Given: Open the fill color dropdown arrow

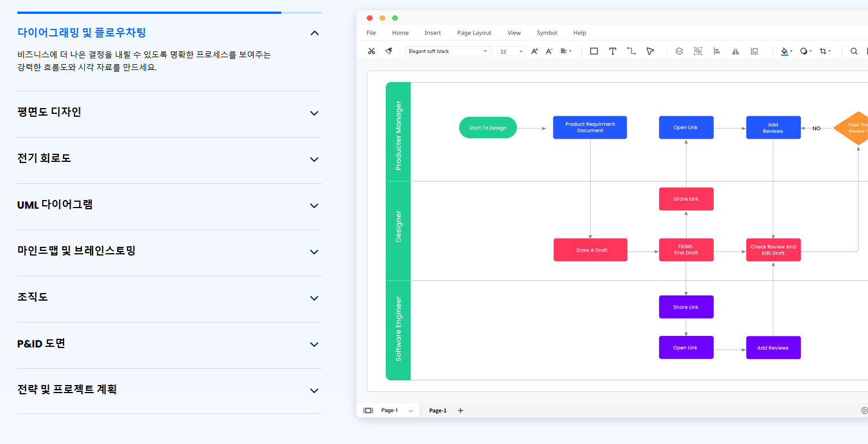Looking at the screenshot, I should click(x=791, y=51).
